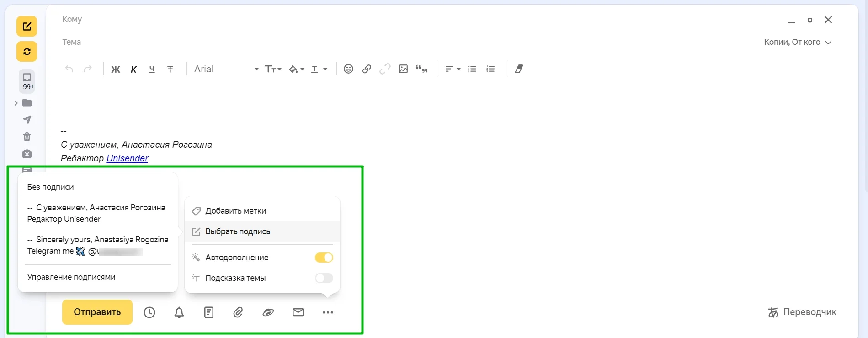Screen dimensions: 868x338
Task: Click the reminder bell icon
Action: point(179,312)
